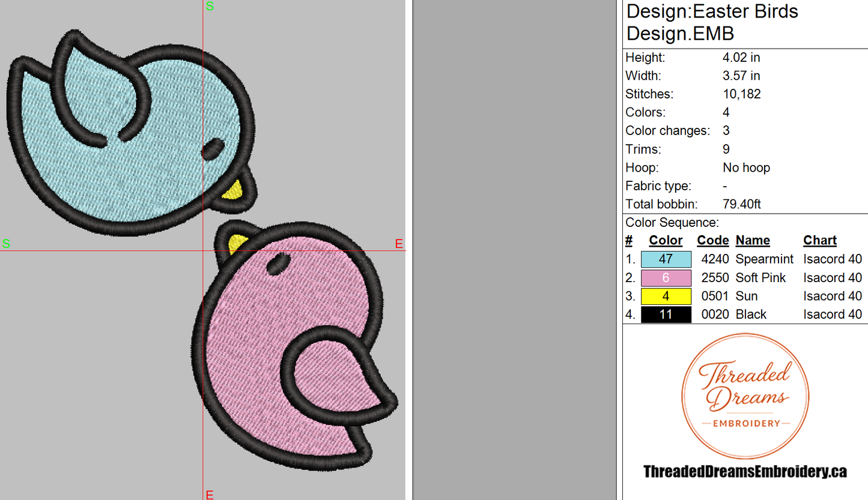Click the width value '3.57 in'
The image size is (868, 500).
coord(741,76)
